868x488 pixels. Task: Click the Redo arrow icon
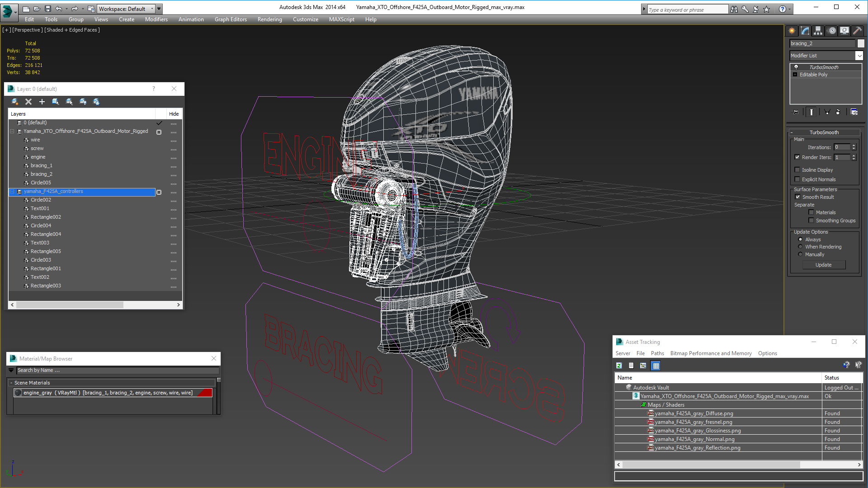[x=75, y=9]
